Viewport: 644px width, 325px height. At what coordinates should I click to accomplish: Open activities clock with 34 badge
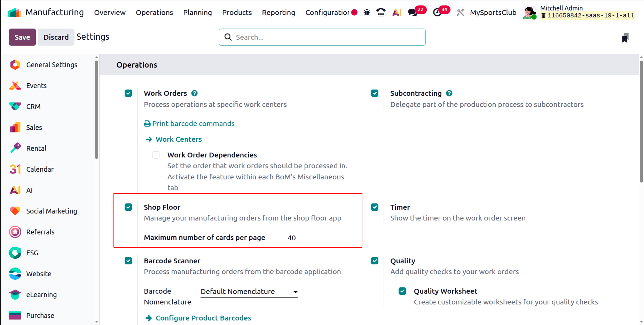coord(441,11)
